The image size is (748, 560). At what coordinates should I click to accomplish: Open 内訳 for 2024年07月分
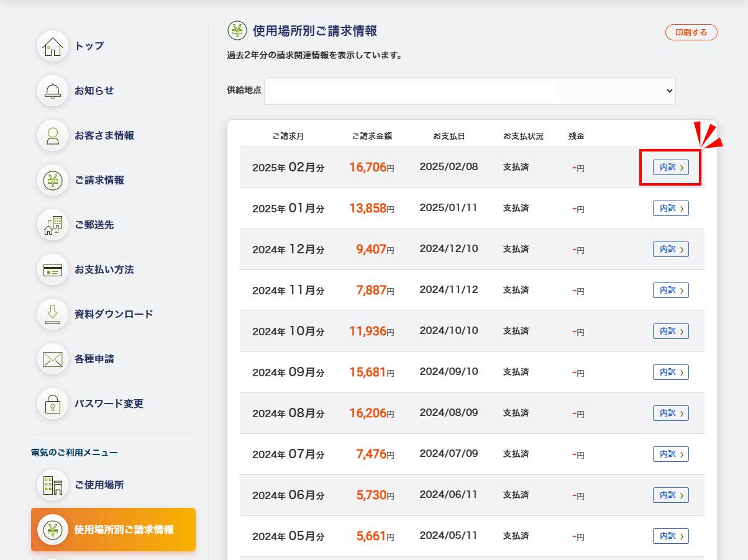[x=671, y=454]
